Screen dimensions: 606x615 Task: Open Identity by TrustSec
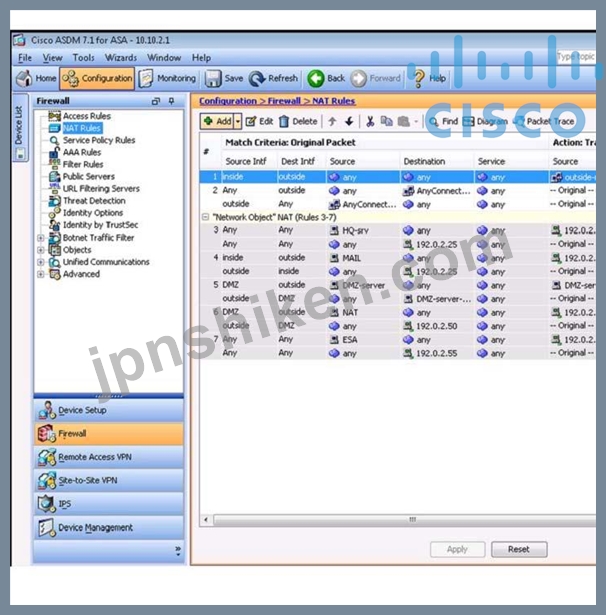(100, 225)
